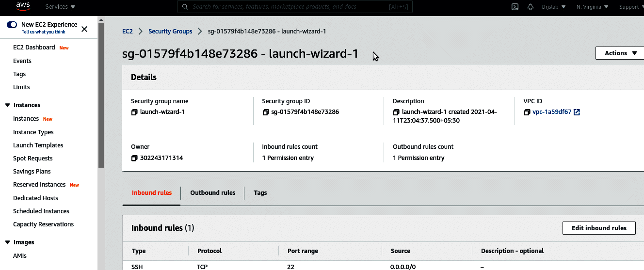The image size is (644, 270).
Task: Open Capacity Reservations in sidebar
Action: click(44, 224)
